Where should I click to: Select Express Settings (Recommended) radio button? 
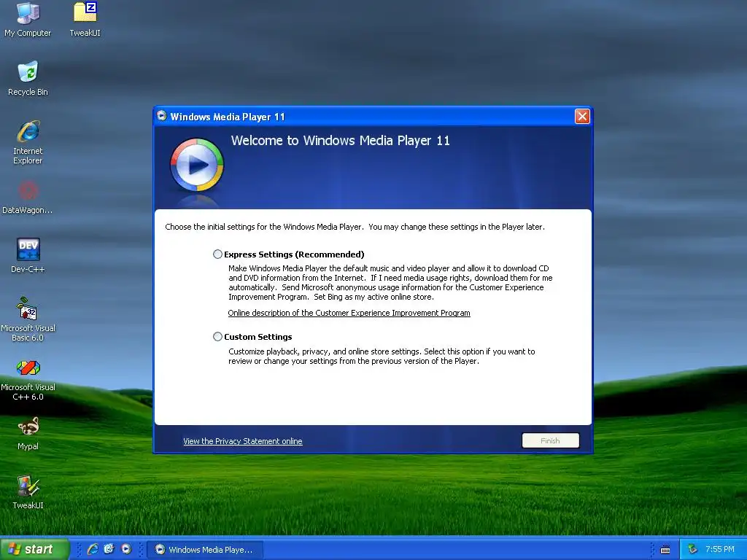[x=217, y=254]
